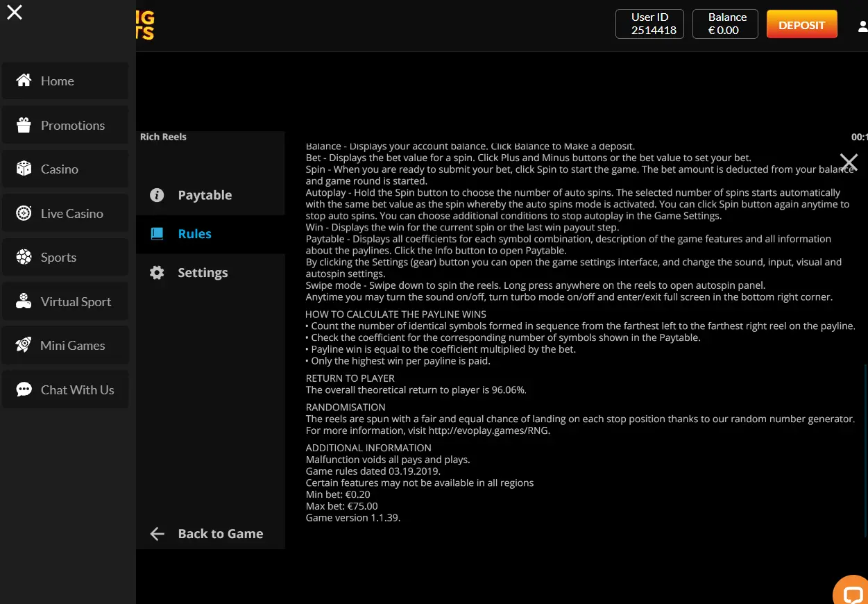
Task: Click the RANDOMISATION heading
Action: [x=346, y=407]
